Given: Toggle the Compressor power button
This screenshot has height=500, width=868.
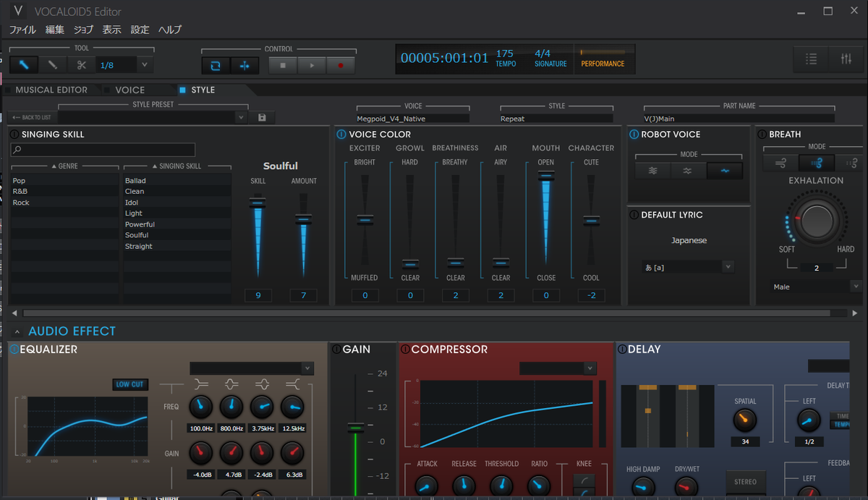Looking at the screenshot, I should click(x=405, y=349).
